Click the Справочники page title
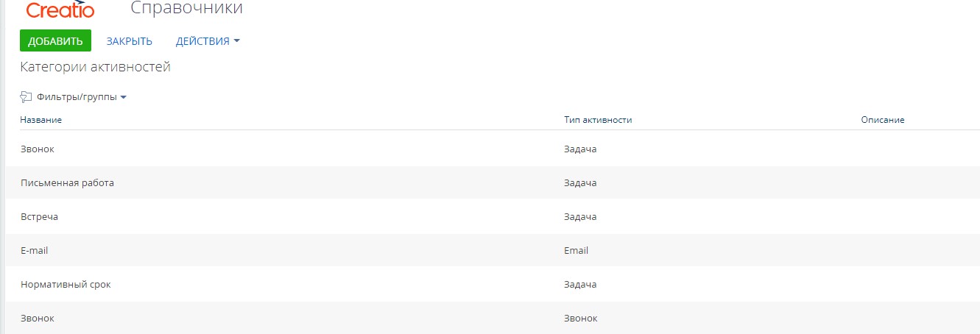The width and height of the screenshot is (980, 334). pyautogui.click(x=186, y=8)
